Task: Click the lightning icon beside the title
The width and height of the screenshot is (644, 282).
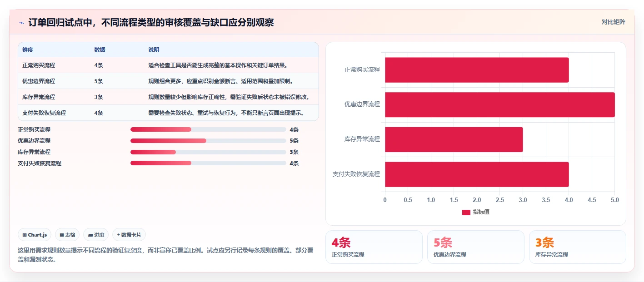Action: coord(21,23)
